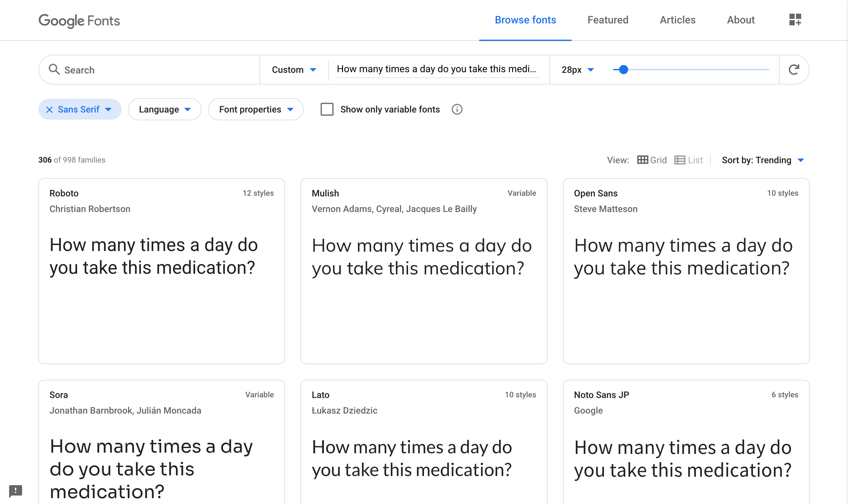Viewport: 848px width, 504px height.
Task: Click the font size slider handle
Action: 623,70
